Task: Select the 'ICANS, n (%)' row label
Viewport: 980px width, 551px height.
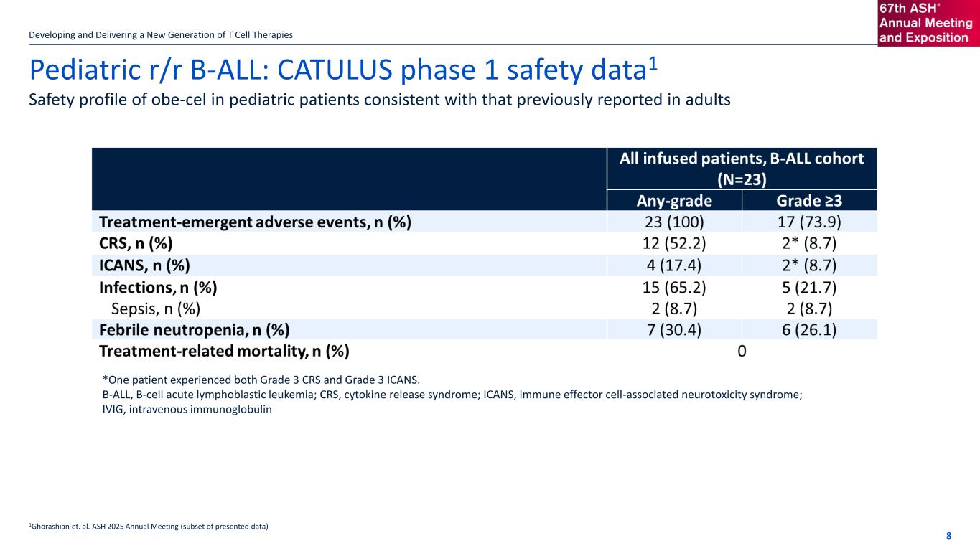Action: [144, 265]
